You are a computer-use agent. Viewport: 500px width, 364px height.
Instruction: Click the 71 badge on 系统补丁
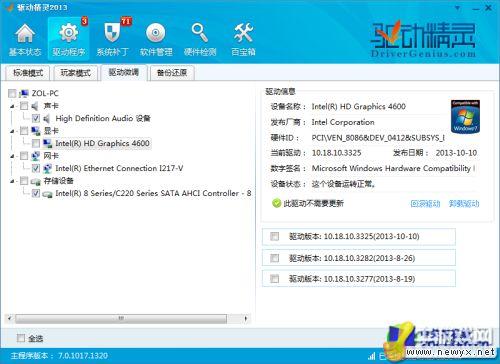click(x=126, y=21)
